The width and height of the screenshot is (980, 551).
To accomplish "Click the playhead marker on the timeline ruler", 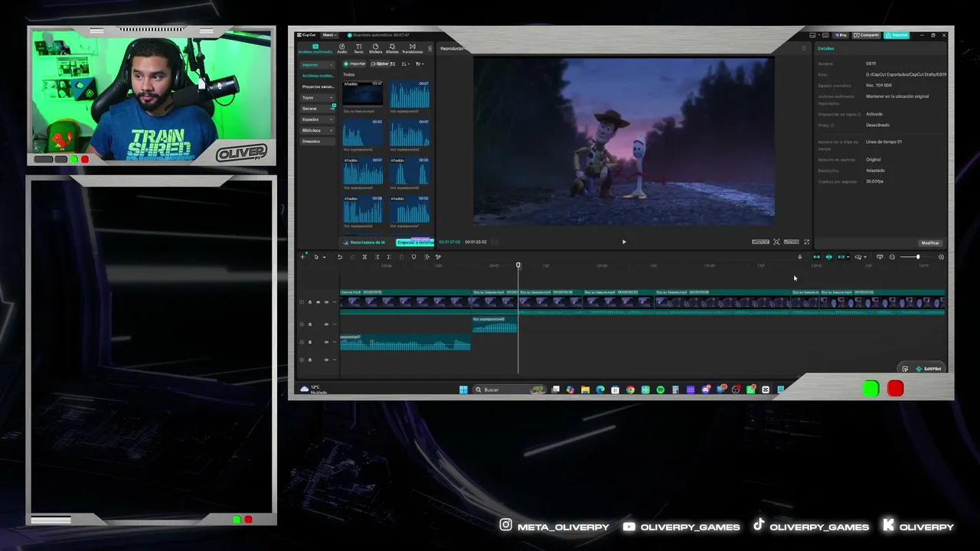I will click(x=518, y=266).
